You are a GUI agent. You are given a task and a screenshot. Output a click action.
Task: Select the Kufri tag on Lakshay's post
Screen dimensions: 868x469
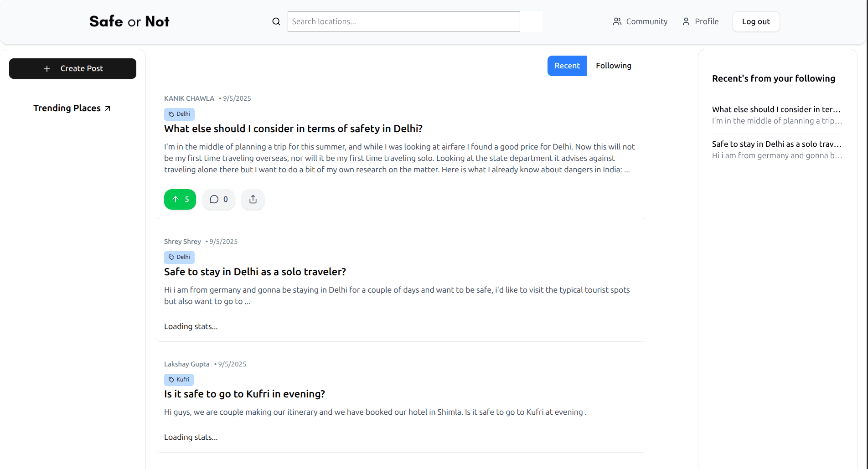pos(179,380)
